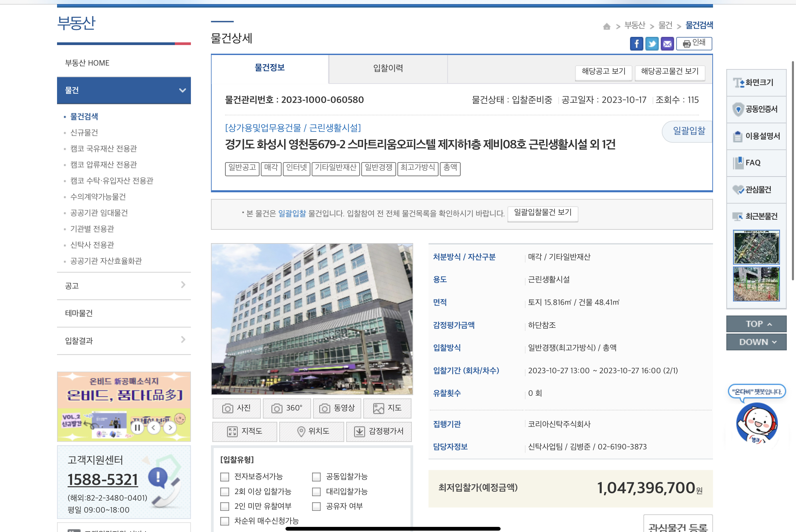Switch to the 입찰이력 tab
This screenshot has width=796, height=532.
(x=388, y=68)
